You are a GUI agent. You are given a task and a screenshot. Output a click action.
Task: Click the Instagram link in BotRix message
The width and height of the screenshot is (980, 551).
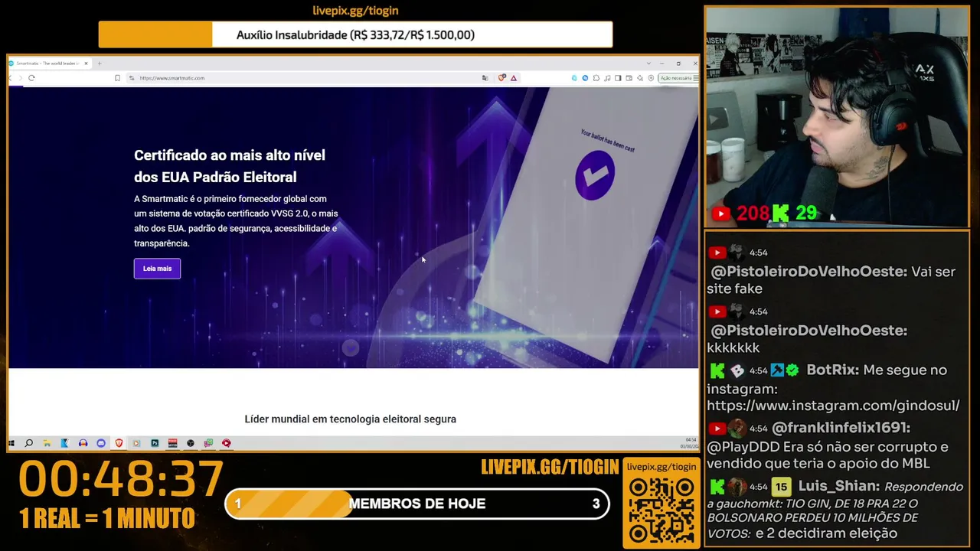[833, 406]
